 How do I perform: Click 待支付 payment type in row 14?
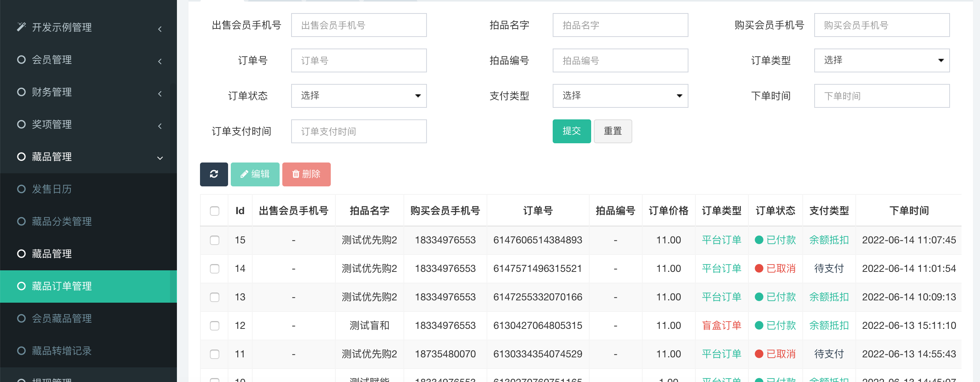(829, 268)
